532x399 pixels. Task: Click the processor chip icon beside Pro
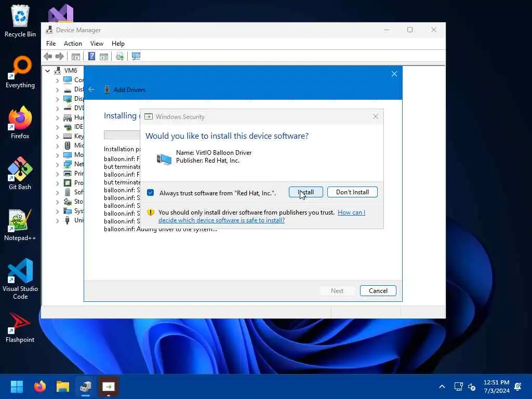68,183
